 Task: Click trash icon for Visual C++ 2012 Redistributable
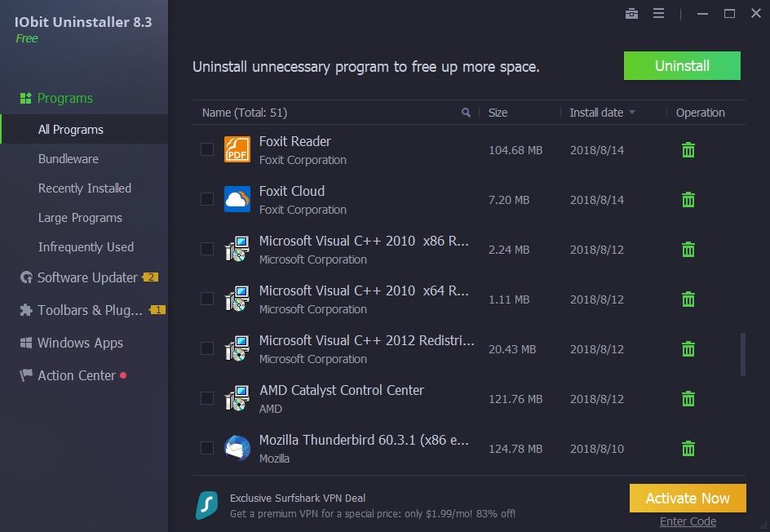(x=688, y=348)
